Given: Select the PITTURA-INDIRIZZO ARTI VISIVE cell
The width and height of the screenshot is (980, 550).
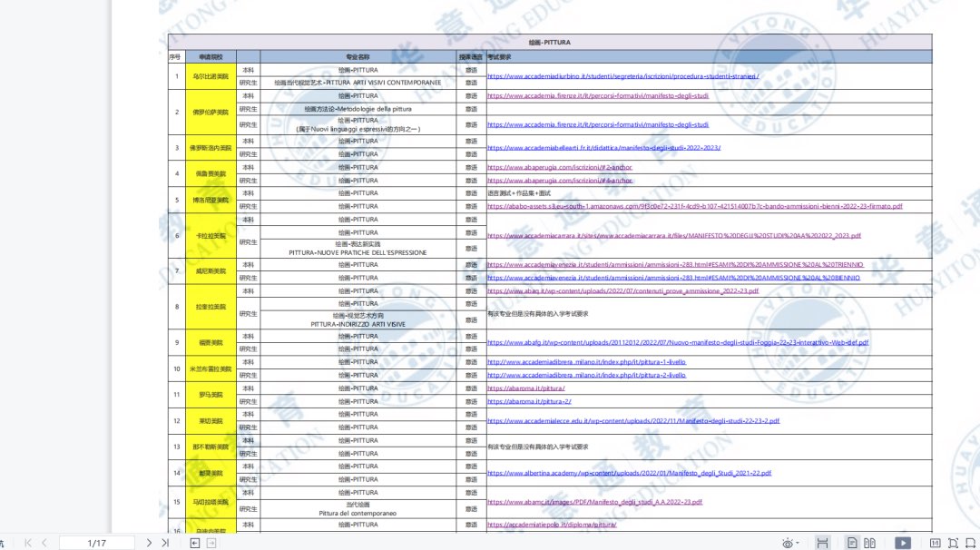Looking at the screenshot, I should (358, 320).
